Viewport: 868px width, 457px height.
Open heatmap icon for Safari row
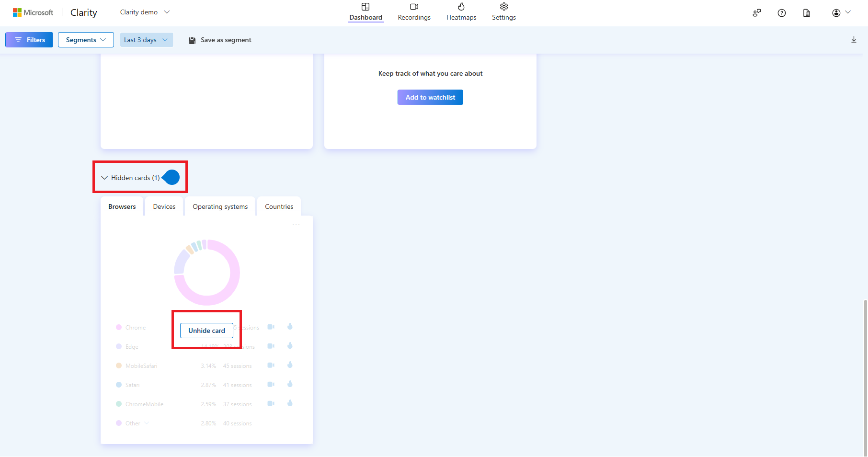(290, 384)
